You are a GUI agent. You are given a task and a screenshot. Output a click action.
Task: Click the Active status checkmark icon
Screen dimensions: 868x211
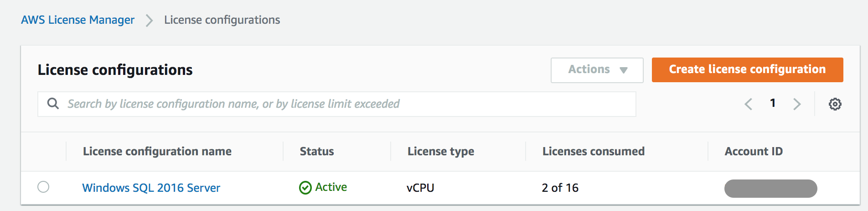(305, 188)
